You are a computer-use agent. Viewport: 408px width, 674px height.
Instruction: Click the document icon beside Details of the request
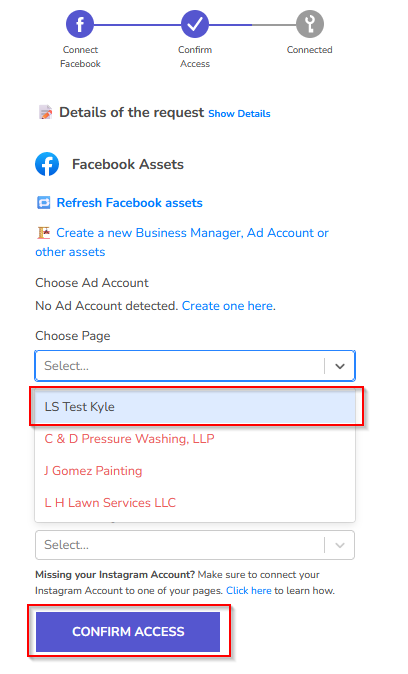pos(46,112)
